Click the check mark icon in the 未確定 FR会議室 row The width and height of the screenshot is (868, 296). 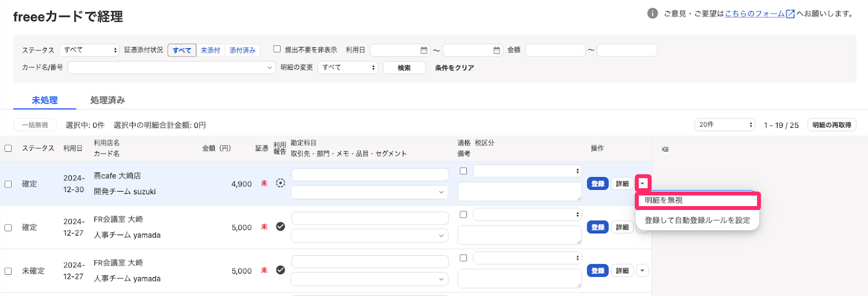coord(281,270)
